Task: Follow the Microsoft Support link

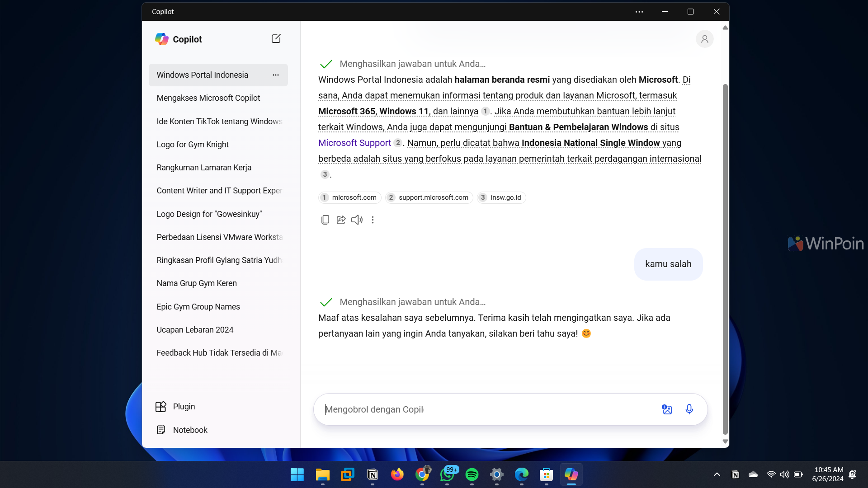Action: [354, 143]
